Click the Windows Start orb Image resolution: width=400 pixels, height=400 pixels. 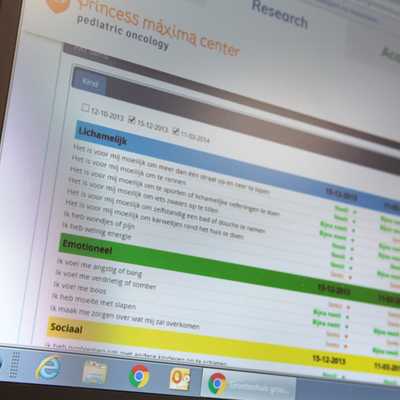click(x=1, y=363)
